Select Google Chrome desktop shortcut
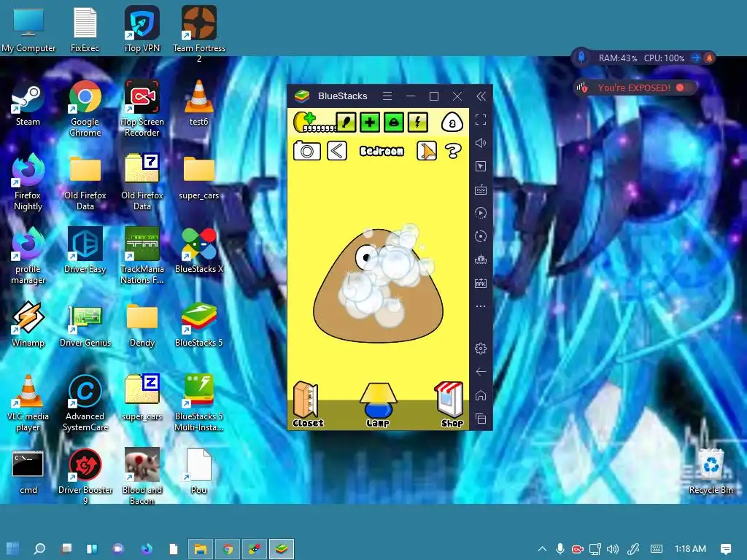The height and width of the screenshot is (560, 747). click(85, 109)
